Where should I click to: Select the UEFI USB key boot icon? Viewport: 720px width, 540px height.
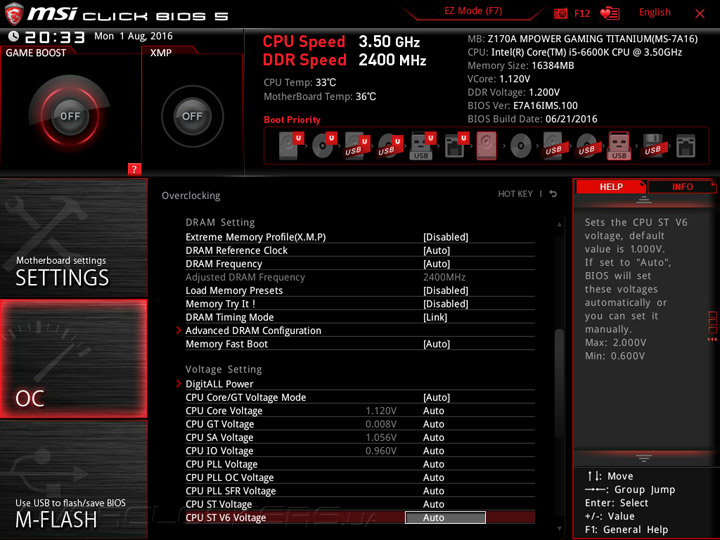pyautogui.click(x=423, y=146)
